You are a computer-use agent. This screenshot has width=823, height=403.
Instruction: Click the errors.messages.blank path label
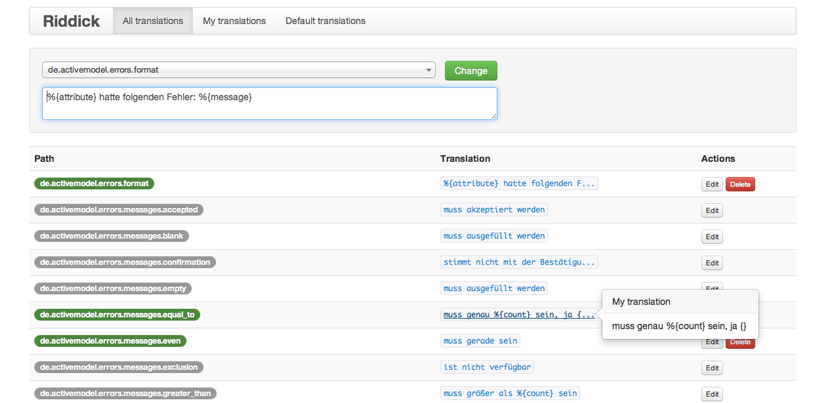[111, 236]
